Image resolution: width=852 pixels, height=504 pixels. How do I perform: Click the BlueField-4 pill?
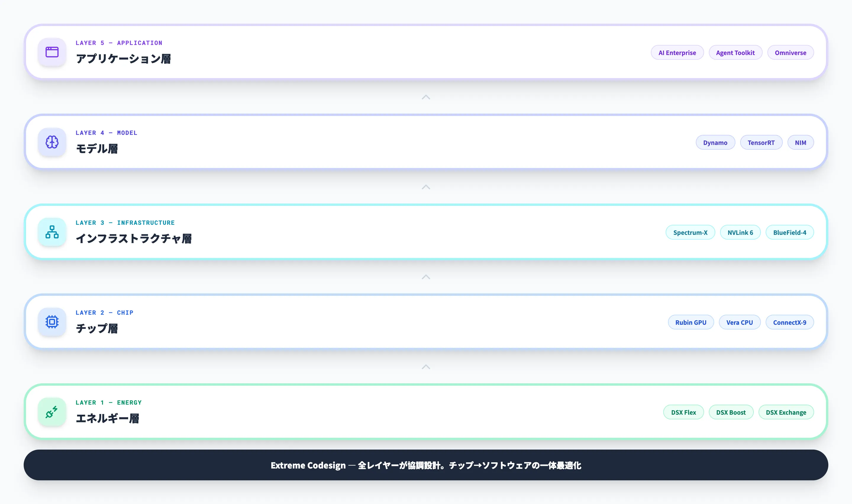click(x=789, y=233)
